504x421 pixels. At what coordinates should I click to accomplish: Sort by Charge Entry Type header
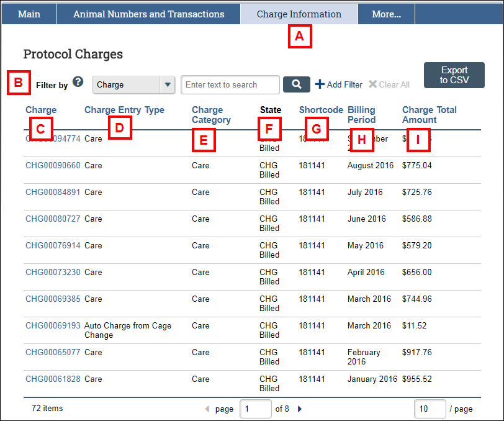[x=124, y=110]
